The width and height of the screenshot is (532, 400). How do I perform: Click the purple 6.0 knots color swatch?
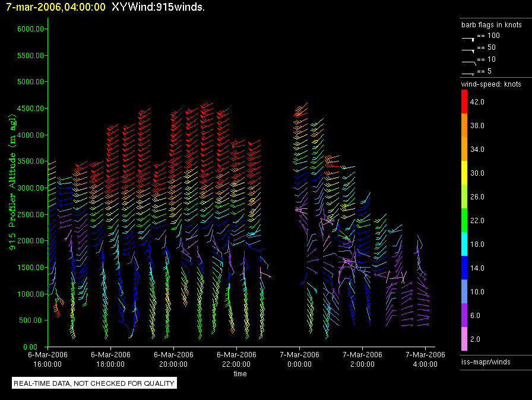coord(465,316)
